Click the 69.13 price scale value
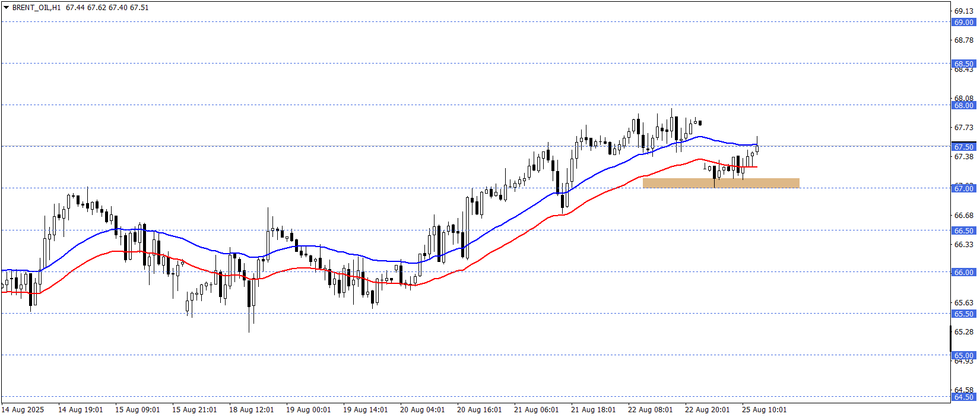Screen dimensions: 980x417 pyautogui.click(x=964, y=11)
